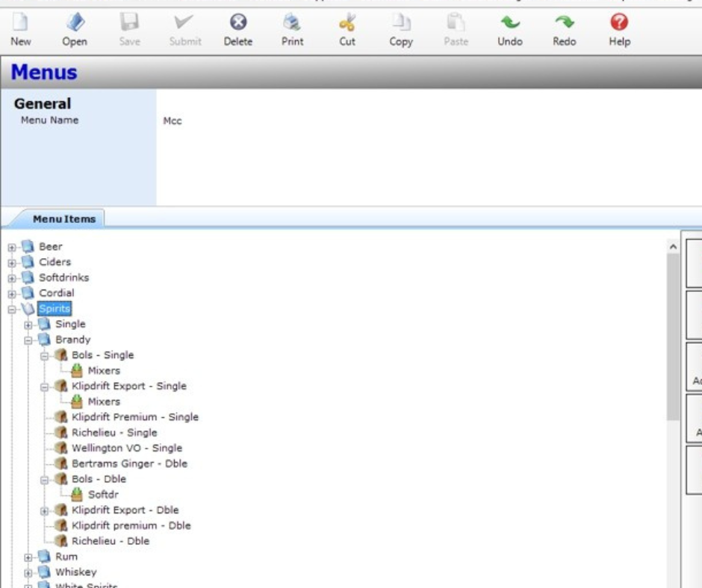The image size is (702, 588).
Task: Expand the Beer category node
Action: point(12,247)
